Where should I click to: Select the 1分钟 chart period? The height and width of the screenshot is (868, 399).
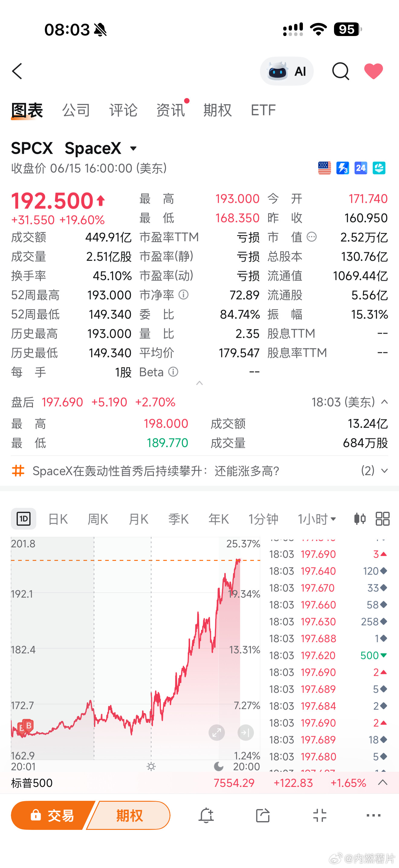click(x=263, y=519)
